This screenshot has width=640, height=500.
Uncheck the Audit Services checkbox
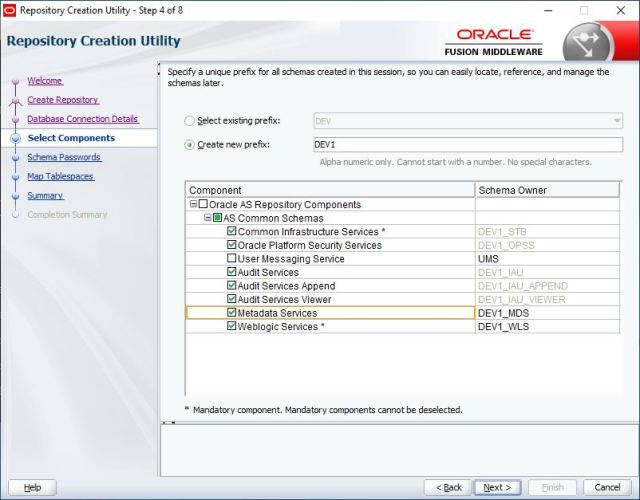(x=231, y=271)
